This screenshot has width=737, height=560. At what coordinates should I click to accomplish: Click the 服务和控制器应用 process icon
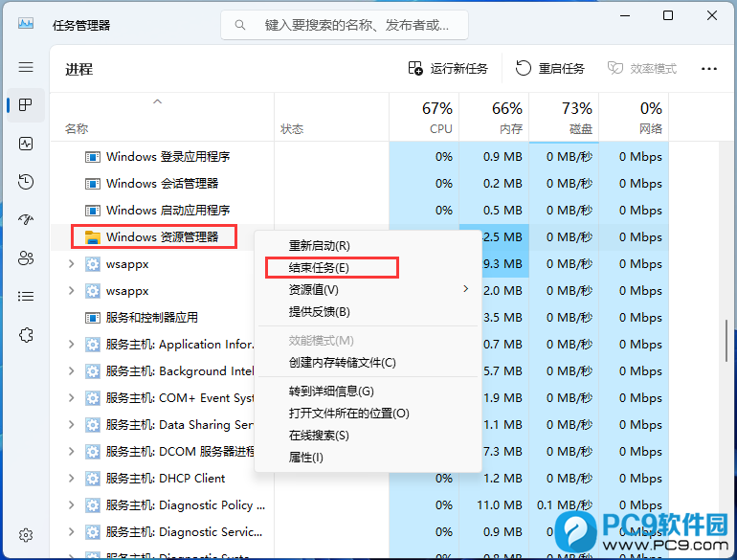tap(93, 318)
